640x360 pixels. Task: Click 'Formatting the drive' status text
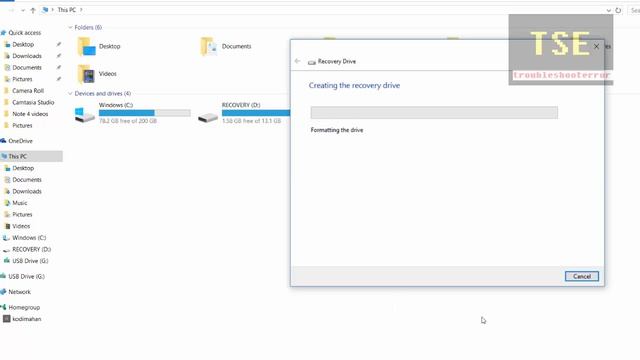[337, 130]
